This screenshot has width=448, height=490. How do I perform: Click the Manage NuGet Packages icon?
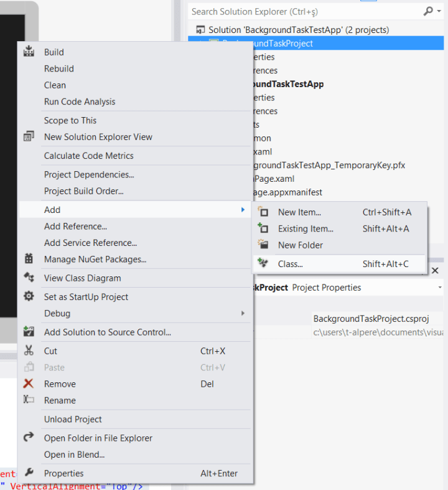coord(29,259)
